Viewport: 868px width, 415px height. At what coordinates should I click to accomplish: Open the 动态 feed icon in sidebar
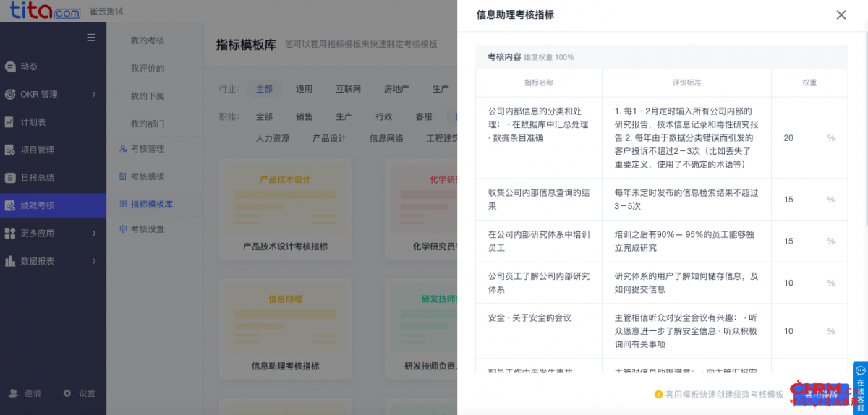pos(10,67)
